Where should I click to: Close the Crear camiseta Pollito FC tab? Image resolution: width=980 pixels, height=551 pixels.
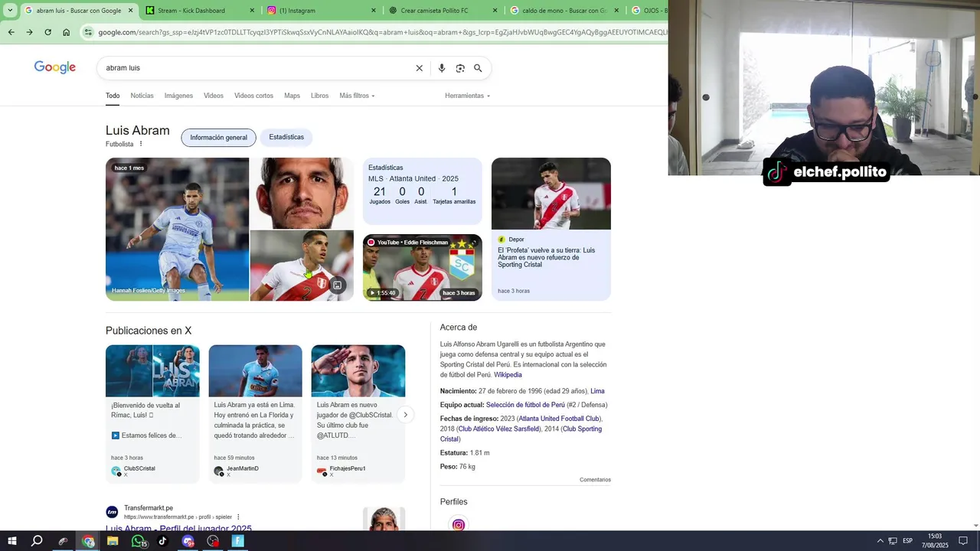click(x=495, y=11)
